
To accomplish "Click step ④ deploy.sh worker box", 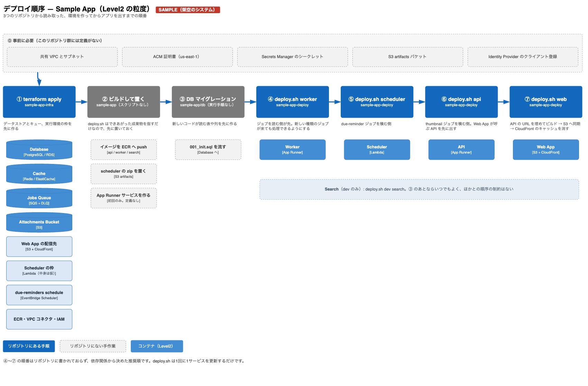I will (x=293, y=102).
